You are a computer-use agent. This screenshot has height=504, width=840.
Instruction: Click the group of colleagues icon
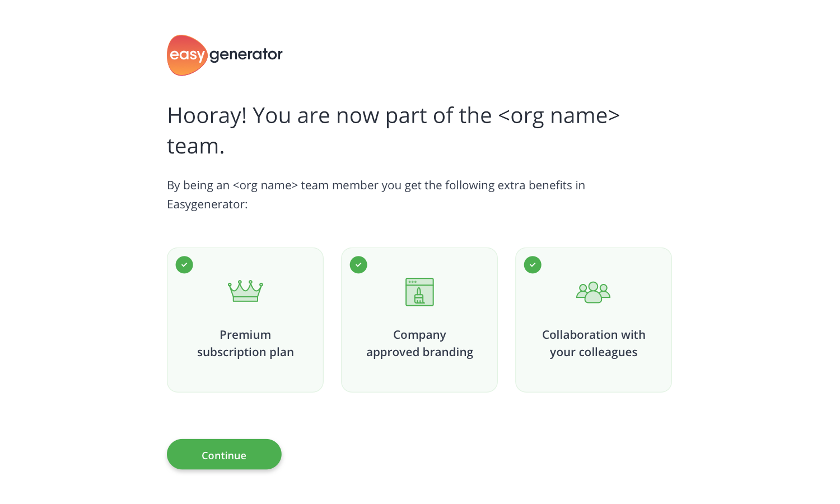click(594, 292)
